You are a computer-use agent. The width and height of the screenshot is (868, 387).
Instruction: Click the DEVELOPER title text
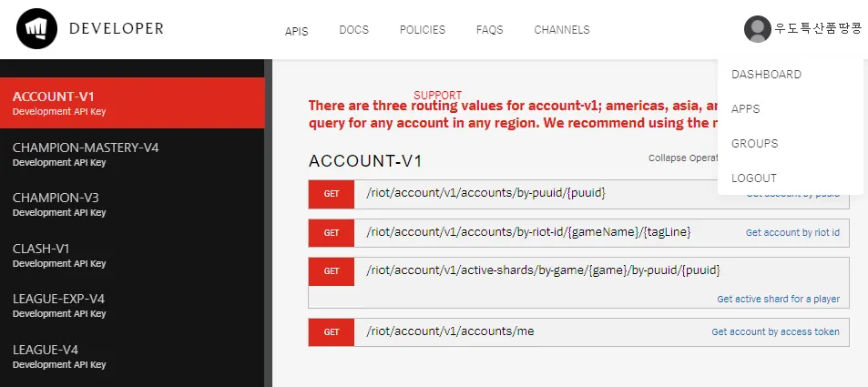tap(117, 29)
